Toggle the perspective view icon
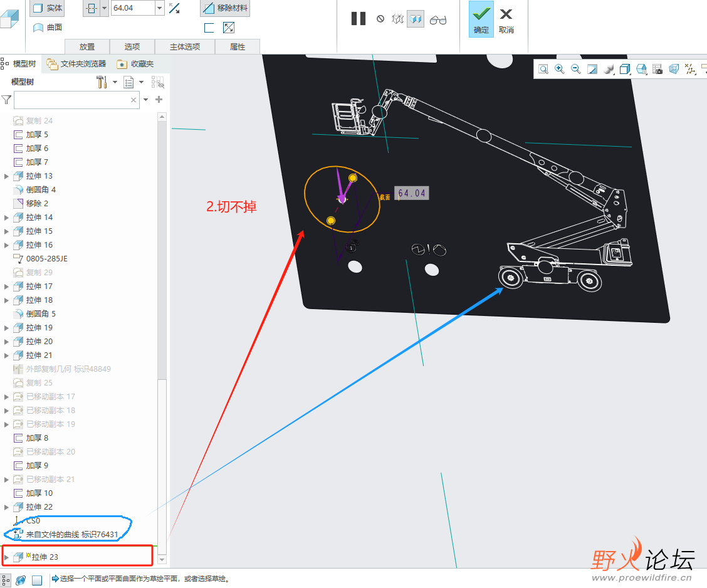The image size is (707, 588). pyautogui.click(x=674, y=69)
